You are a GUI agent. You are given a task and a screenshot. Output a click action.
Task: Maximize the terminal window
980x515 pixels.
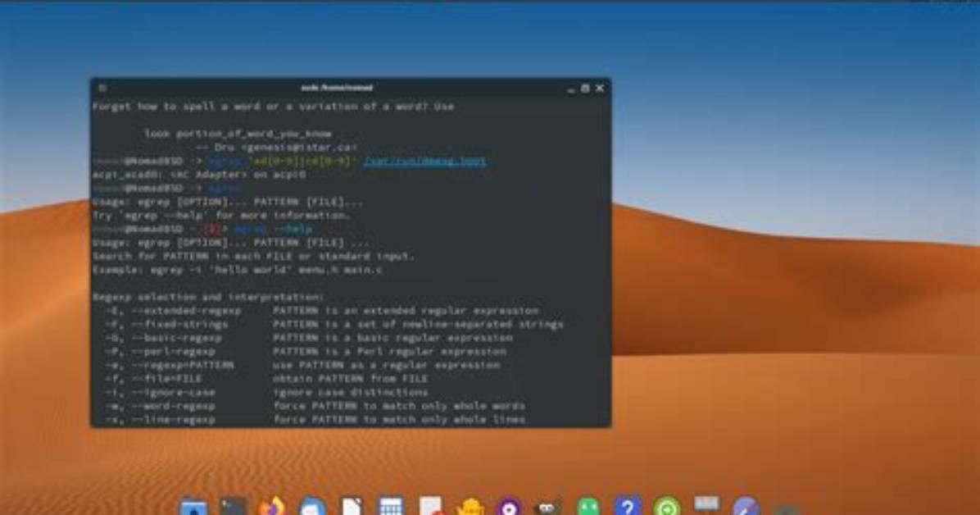click(585, 89)
